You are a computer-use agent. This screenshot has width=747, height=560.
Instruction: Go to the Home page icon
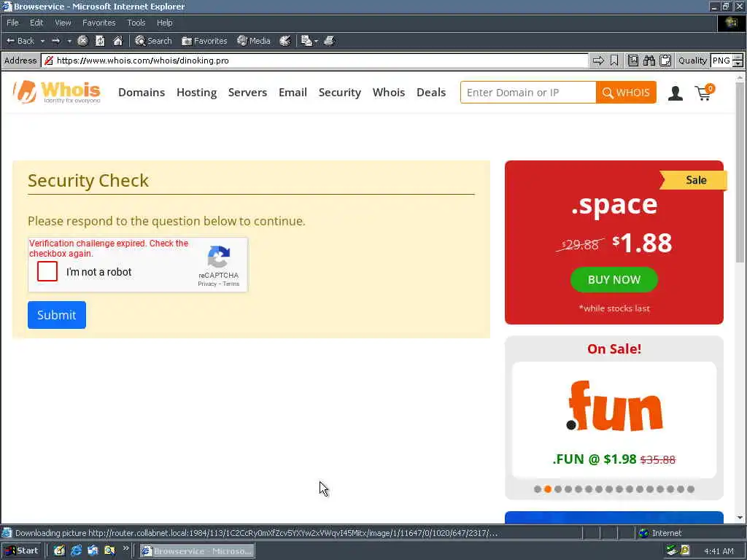(117, 41)
